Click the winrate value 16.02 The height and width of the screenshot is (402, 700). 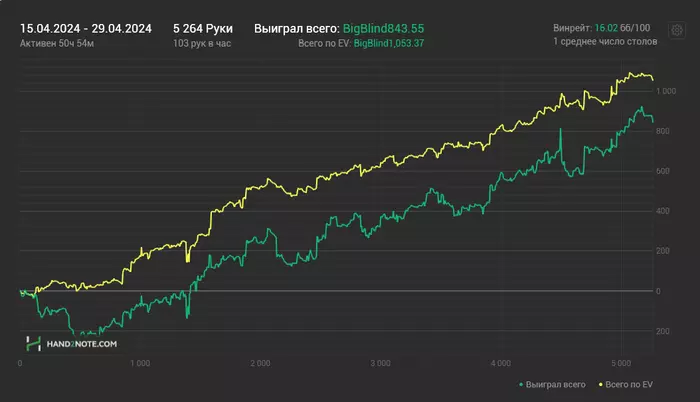point(606,29)
